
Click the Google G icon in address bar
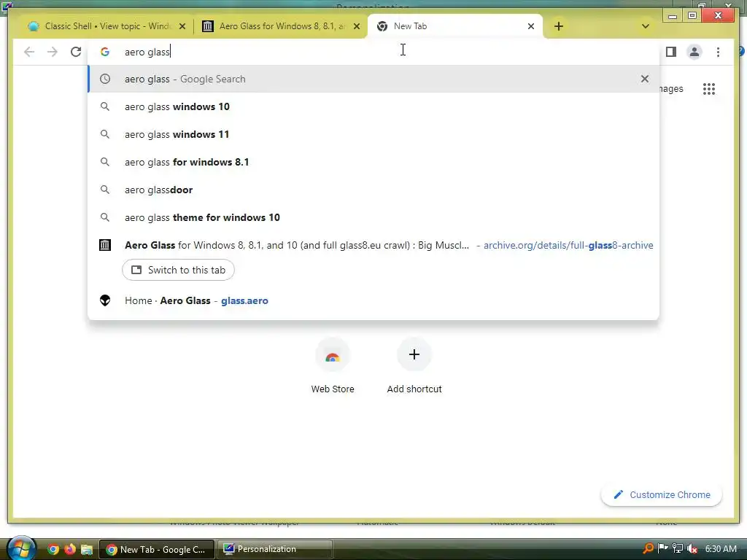(105, 52)
